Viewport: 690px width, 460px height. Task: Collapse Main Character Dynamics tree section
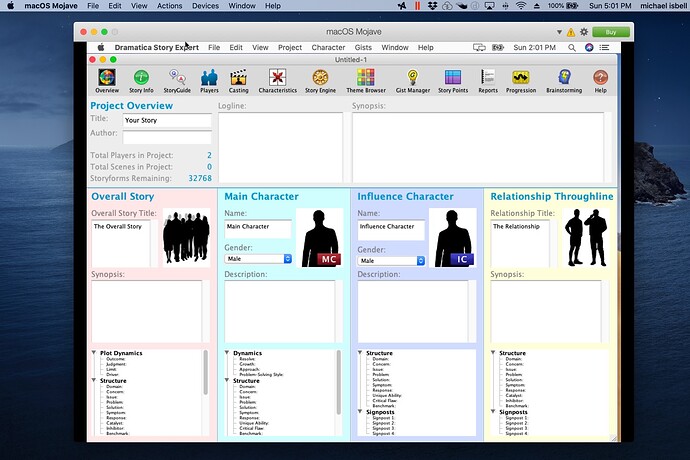(x=227, y=353)
